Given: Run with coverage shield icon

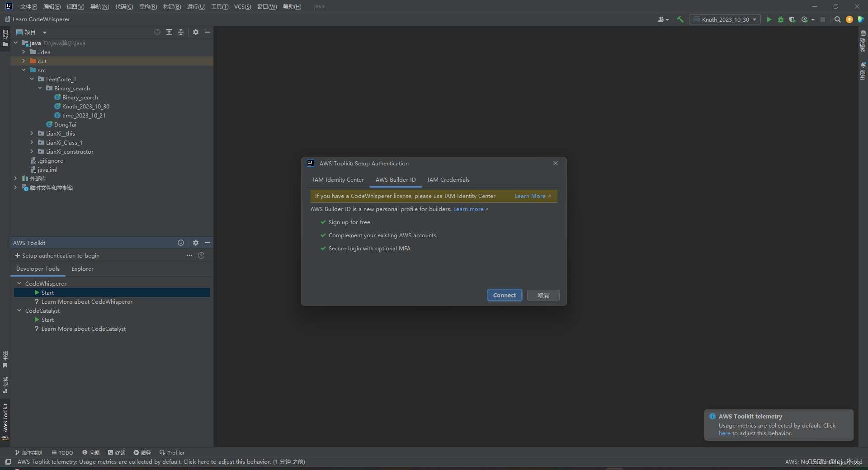Looking at the screenshot, I should tap(792, 19).
